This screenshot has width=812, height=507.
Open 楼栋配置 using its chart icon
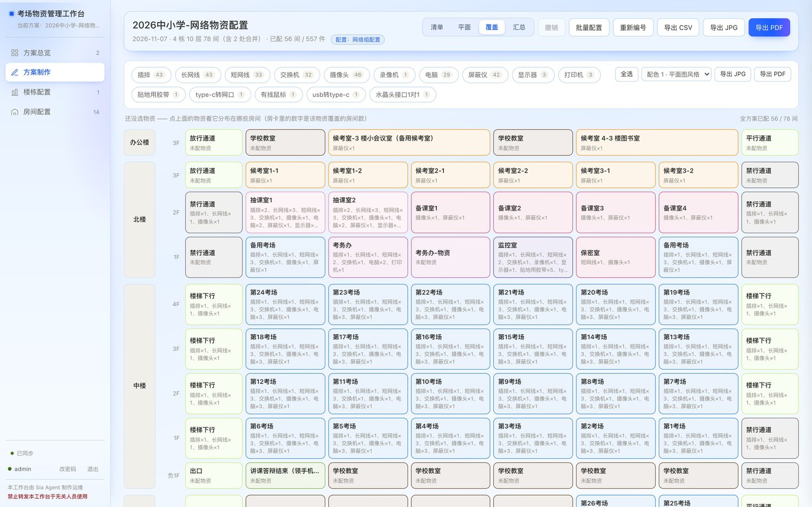click(15, 93)
